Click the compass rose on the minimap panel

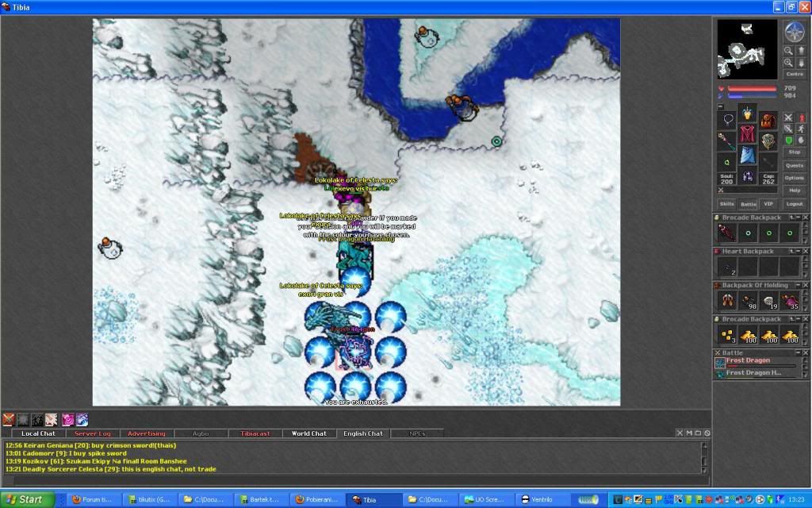tap(794, 32)
